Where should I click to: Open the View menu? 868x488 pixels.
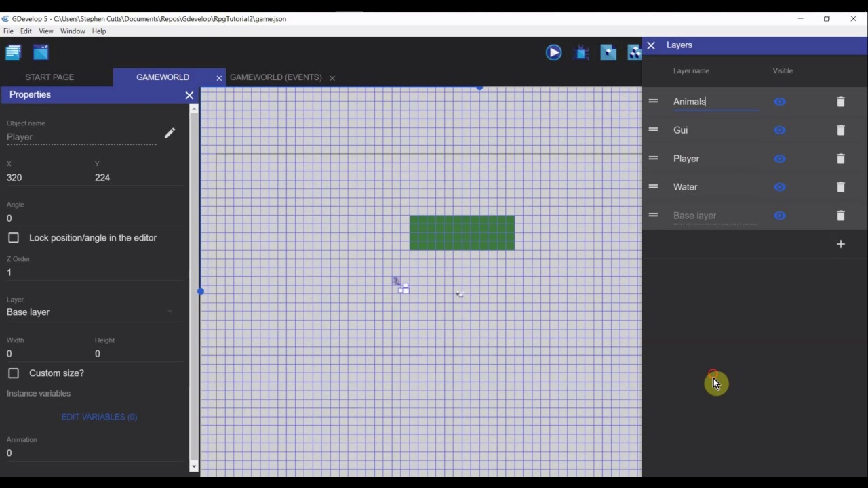(46, 31)
